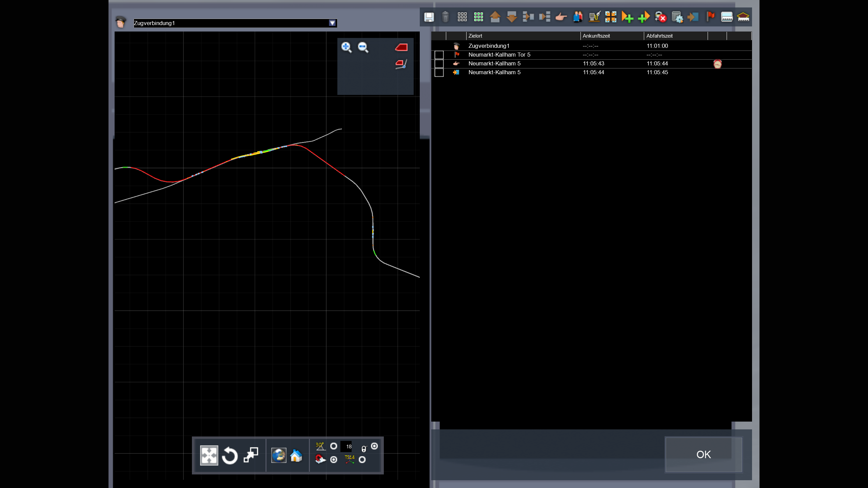
Task: Check the Neumarkt-Kallham Tor 5 row checkbox
Action: click(x=439, y=55)
